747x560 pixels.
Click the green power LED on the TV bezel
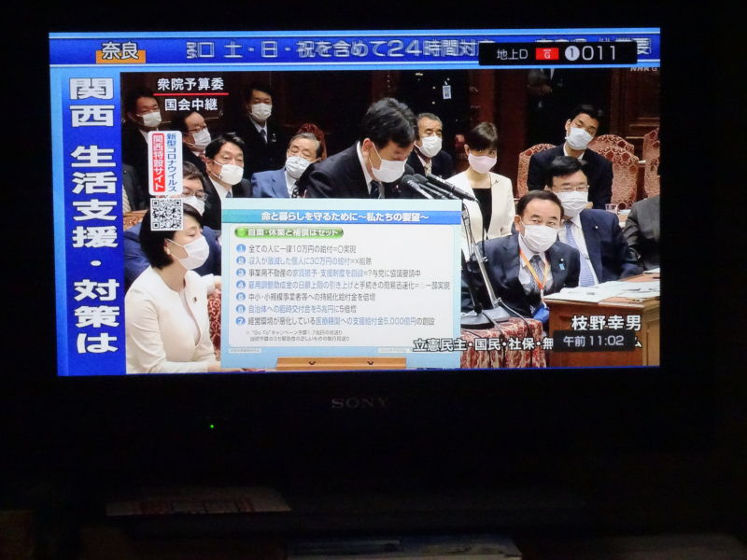pyautogui.click(x=212, y=426)
